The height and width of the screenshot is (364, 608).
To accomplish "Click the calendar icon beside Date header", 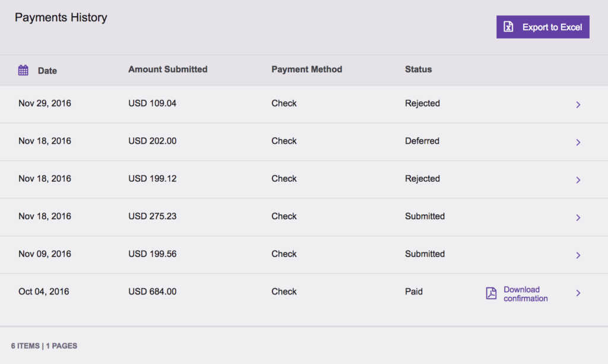I will click(23, 70).
